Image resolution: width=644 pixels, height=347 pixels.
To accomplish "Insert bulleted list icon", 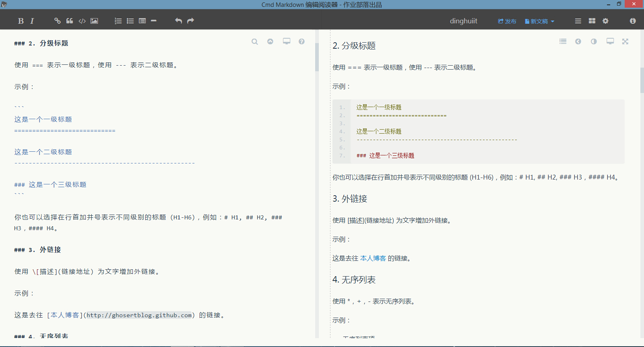I will [x=130, y=21].
